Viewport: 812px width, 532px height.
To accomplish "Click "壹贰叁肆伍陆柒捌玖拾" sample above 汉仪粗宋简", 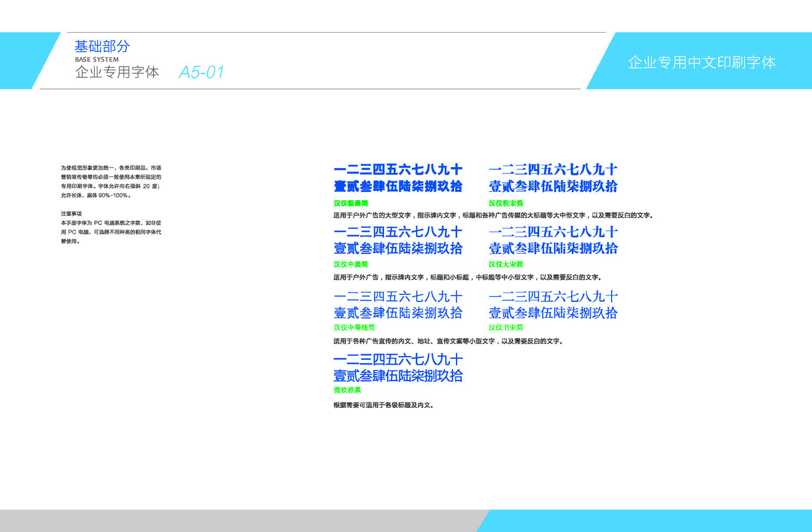I will [x=553, y=187].
